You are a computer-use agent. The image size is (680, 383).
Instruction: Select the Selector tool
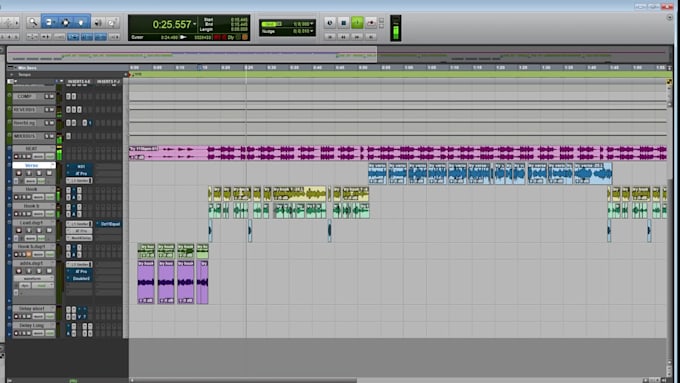[x=65, y=22]
